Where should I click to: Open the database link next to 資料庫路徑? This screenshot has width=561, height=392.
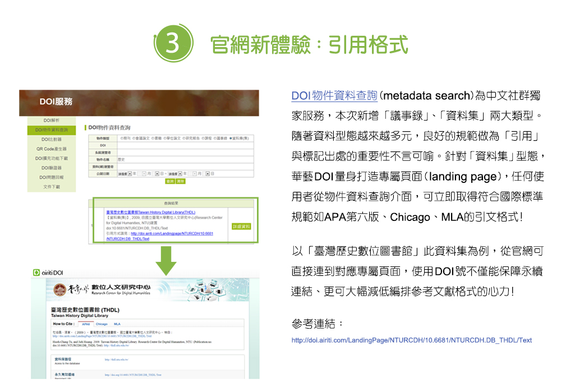(x=116, y=359)
